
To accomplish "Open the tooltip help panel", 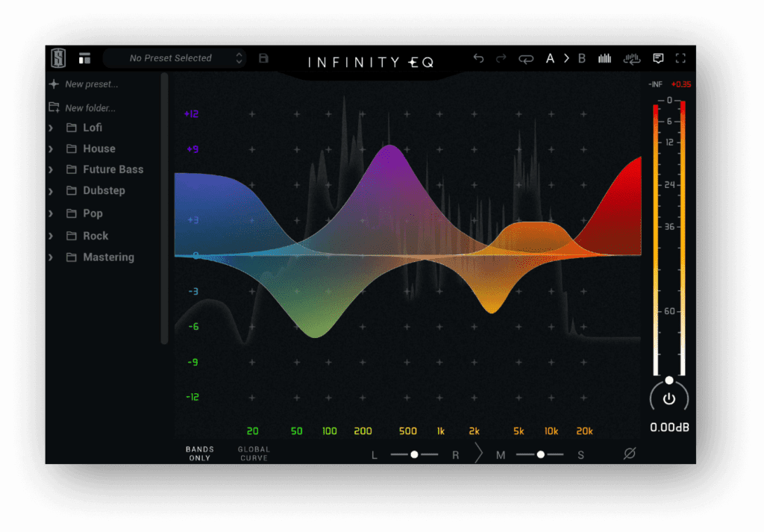I will coord(658,58).
